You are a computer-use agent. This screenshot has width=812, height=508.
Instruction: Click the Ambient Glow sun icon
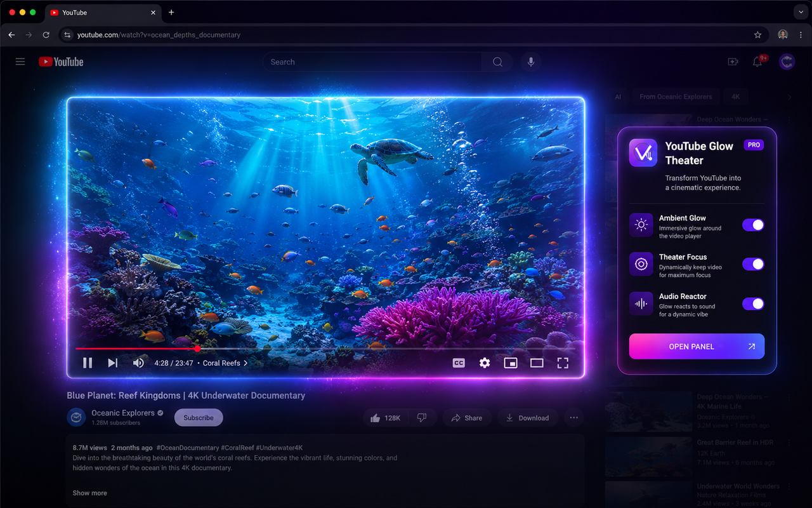coord(641,225)
